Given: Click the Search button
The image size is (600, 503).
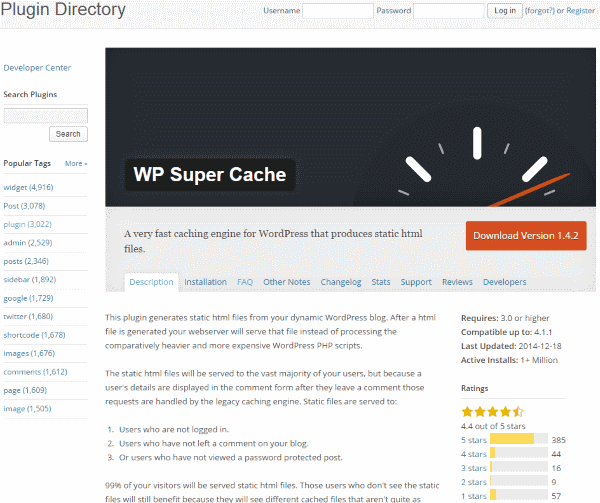Looking at the screenshot, I should [68, 134].
